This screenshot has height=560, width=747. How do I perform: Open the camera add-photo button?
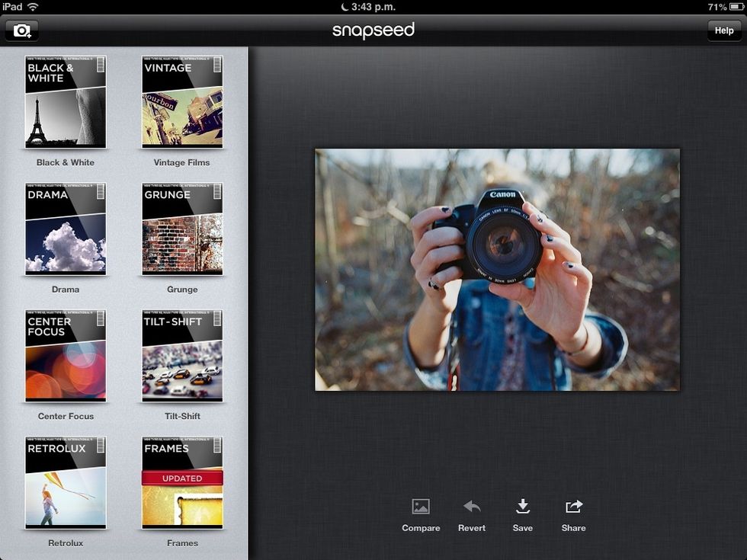(x=22, y=30)
